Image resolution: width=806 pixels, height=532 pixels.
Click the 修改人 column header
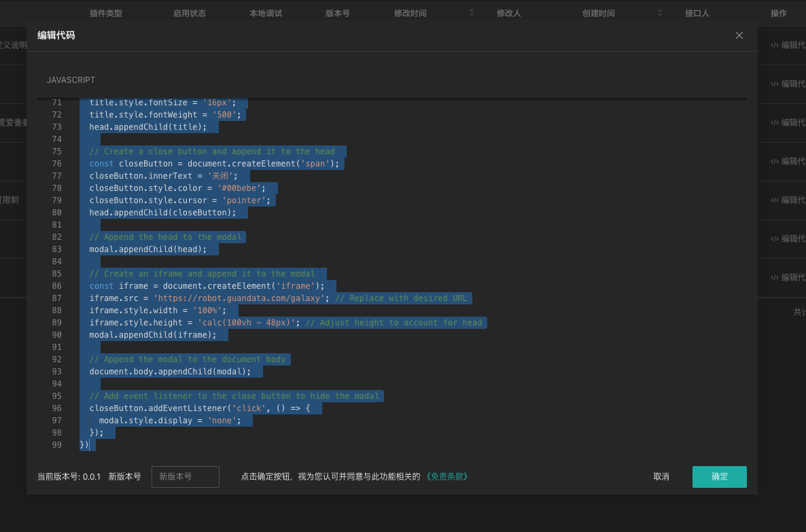[x=508, y=14]
